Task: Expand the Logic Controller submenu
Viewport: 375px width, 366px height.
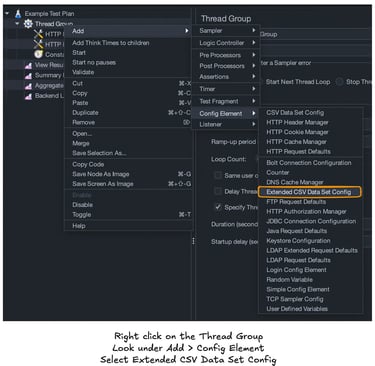Action: pyautogui.click(x=226, y=43)
